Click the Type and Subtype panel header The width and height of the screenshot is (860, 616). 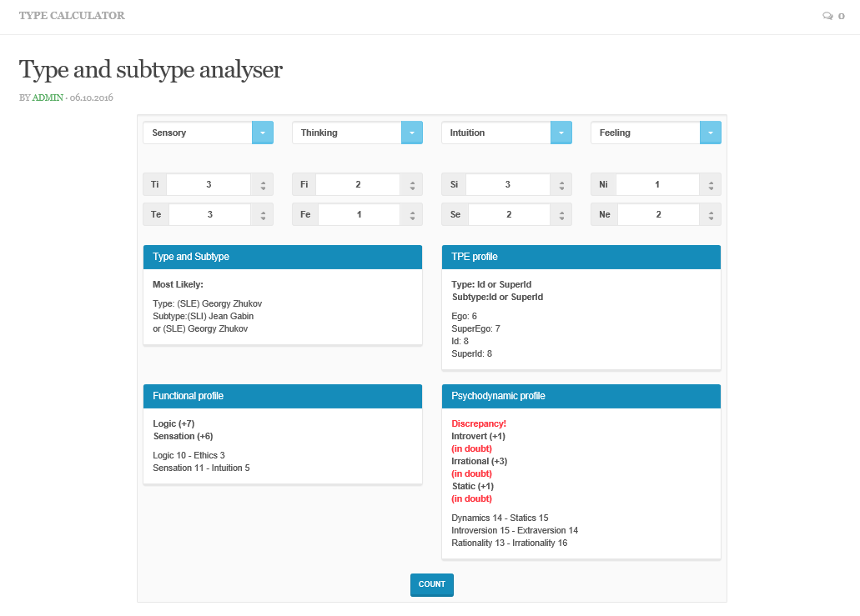coord(283,257)
